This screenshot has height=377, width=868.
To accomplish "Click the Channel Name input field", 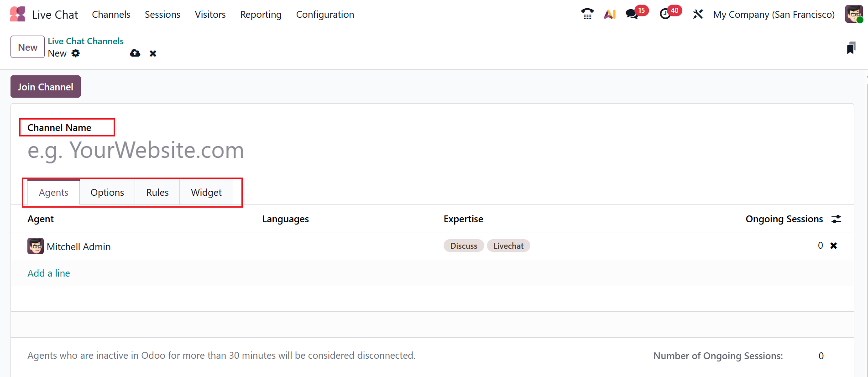I will [x=183, y=150].
